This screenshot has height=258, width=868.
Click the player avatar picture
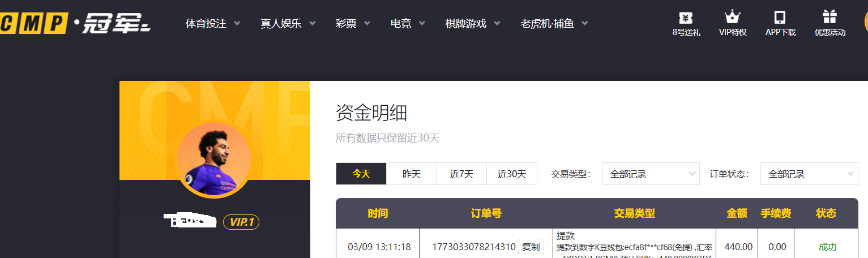[x=215, y=160]
